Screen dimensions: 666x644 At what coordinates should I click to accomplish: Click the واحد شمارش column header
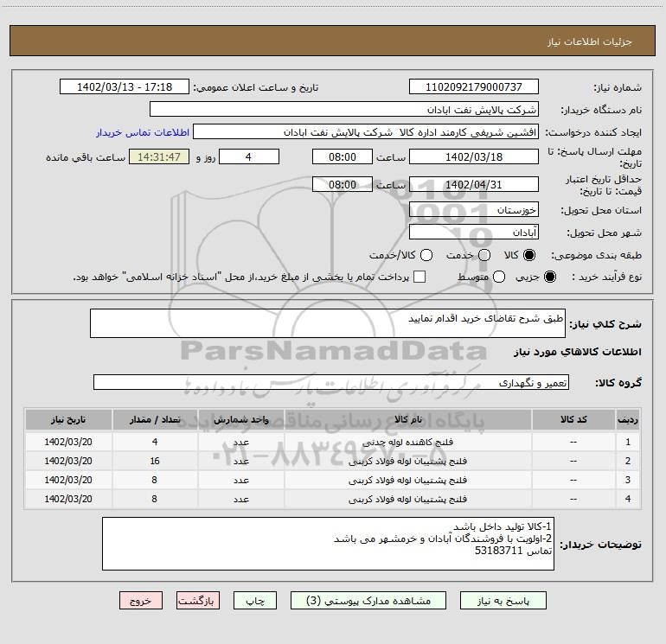(x=240, y=419)
